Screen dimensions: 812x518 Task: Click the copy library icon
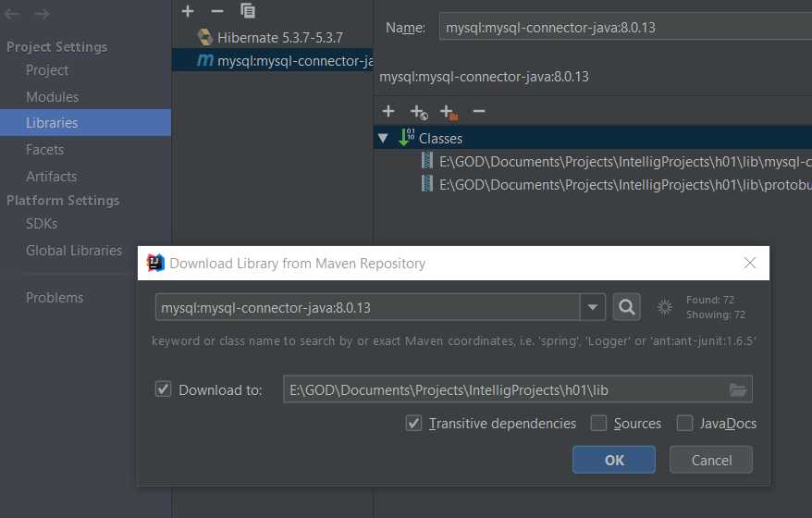point(248,11)
